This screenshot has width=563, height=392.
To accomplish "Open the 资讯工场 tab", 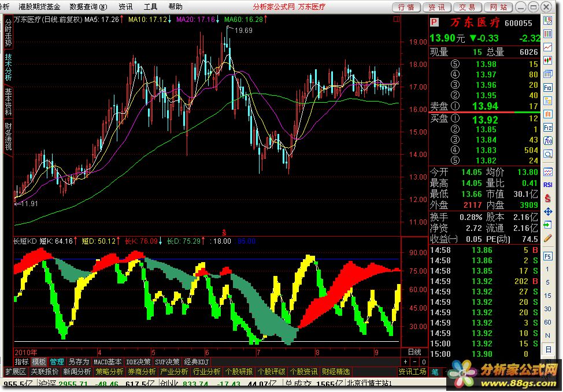I will 412,372.
